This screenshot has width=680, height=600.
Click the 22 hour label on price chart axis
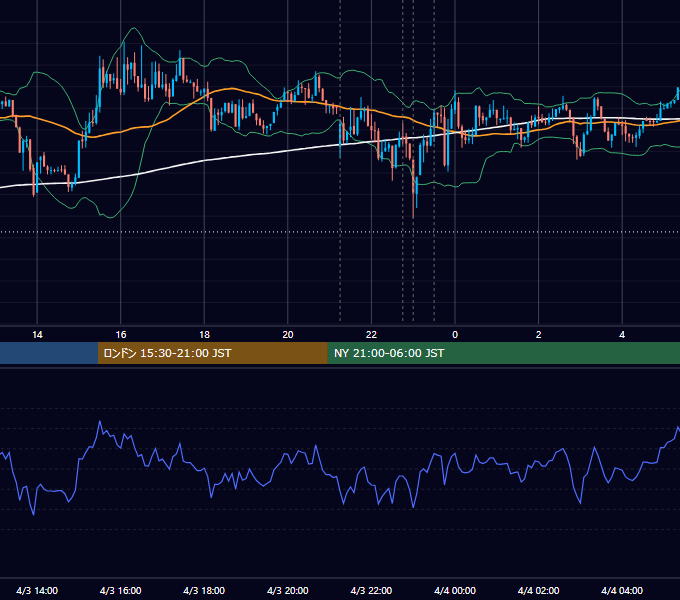(371, 335)
